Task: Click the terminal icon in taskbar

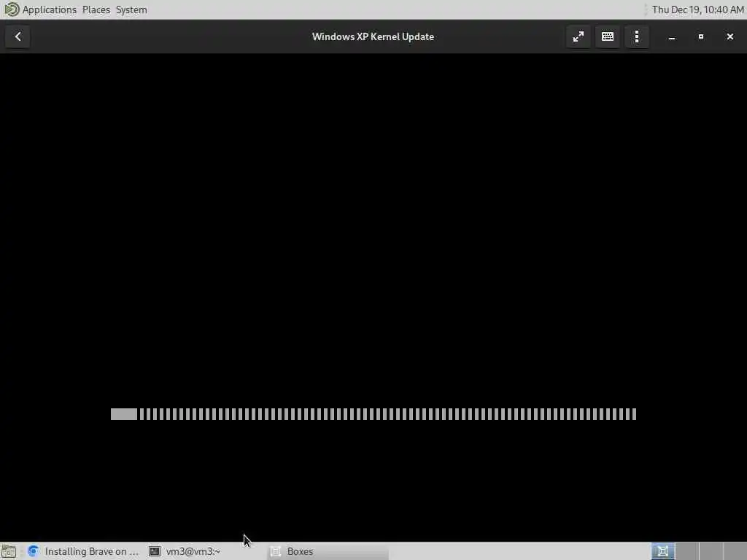Action: click(155, 551)
